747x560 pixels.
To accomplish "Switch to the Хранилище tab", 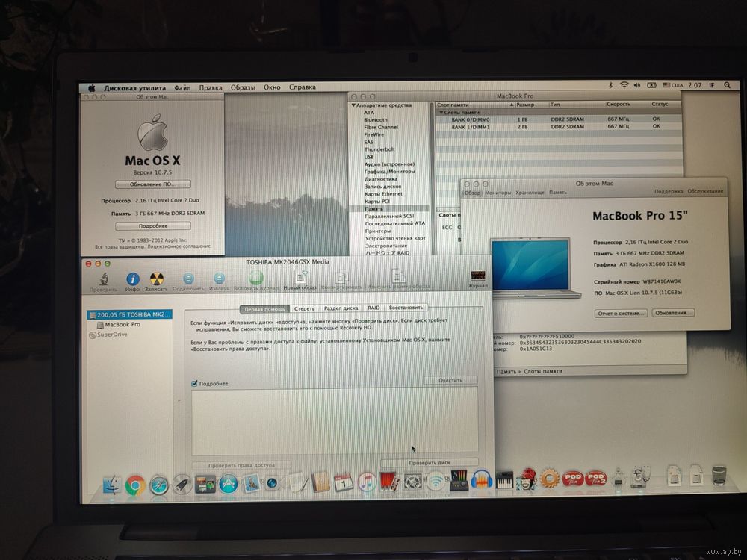I will [531, 192].
